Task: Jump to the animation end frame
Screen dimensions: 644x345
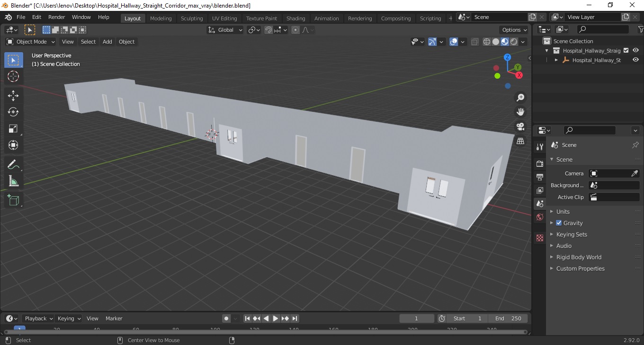Action: [x=295, y=318]
